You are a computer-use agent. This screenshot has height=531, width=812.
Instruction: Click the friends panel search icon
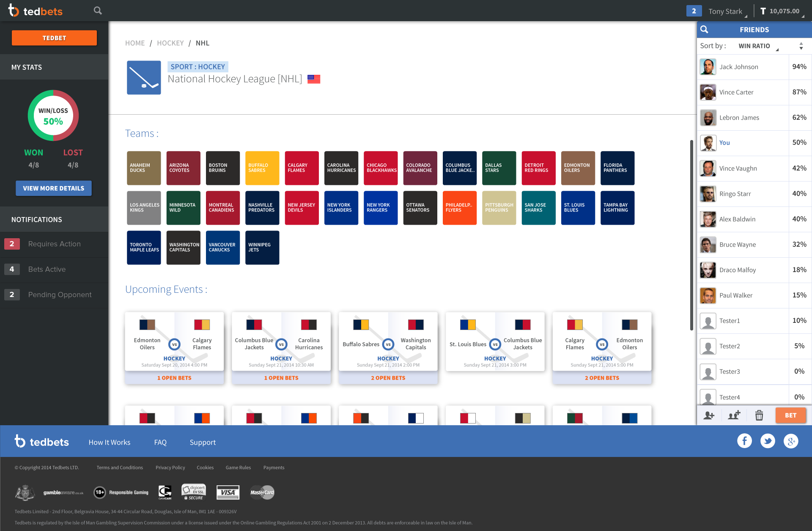coord(704,30)
